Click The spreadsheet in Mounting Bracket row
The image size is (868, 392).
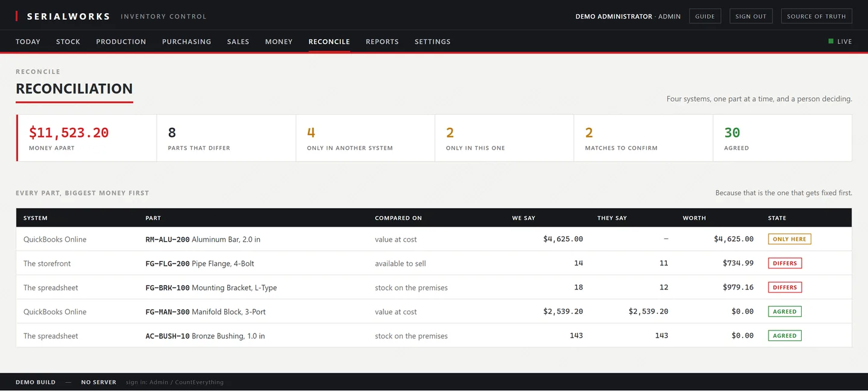coord(51,288)
